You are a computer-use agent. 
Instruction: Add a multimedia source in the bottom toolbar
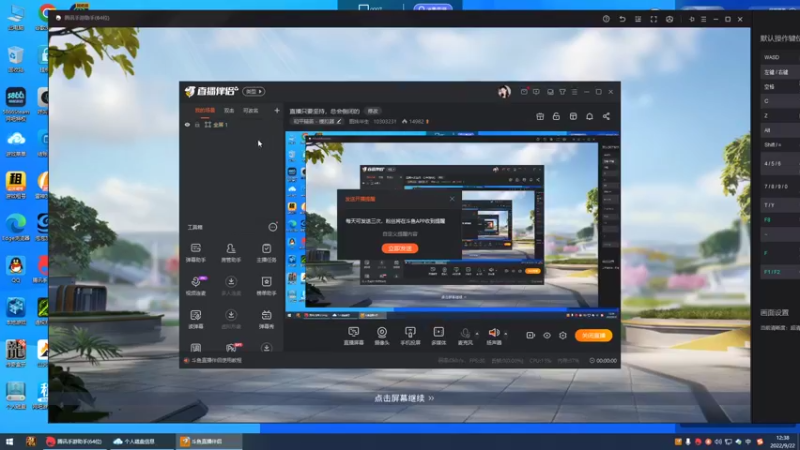(438, 336)
